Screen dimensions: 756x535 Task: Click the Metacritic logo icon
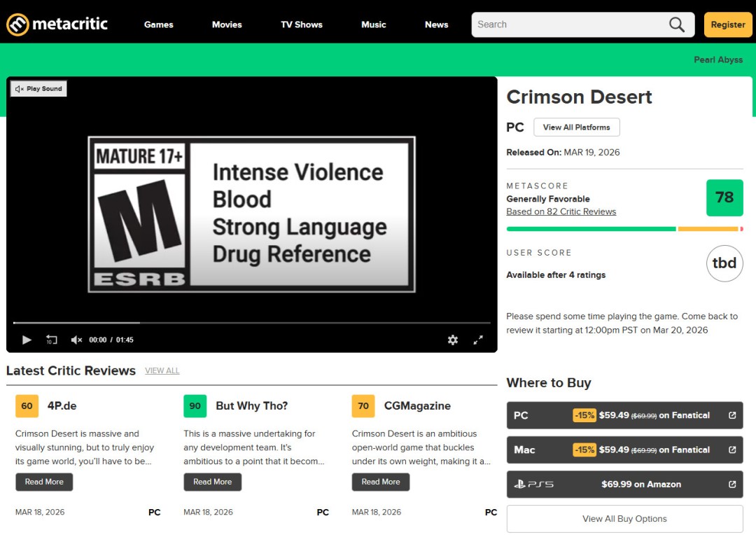coord(18,25)
